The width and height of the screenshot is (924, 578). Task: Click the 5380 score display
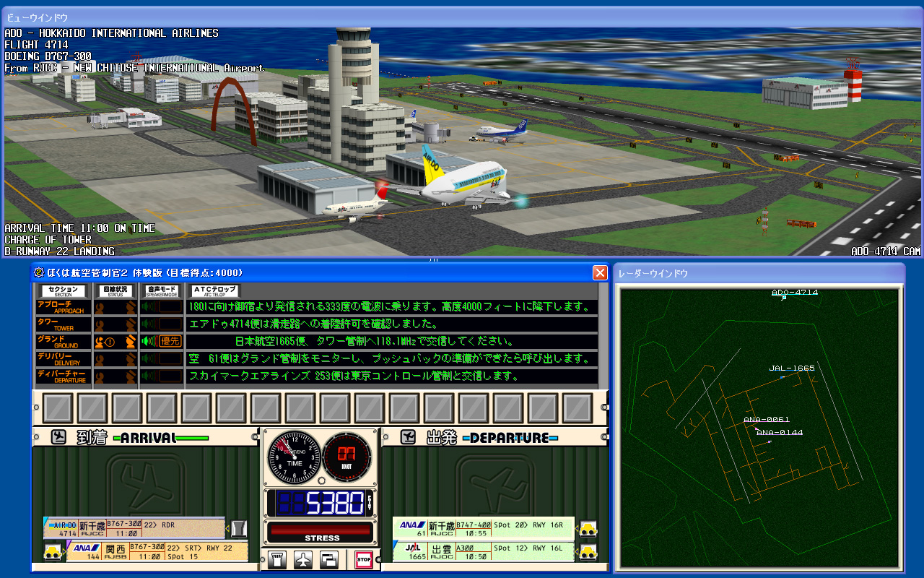[322, 503]
